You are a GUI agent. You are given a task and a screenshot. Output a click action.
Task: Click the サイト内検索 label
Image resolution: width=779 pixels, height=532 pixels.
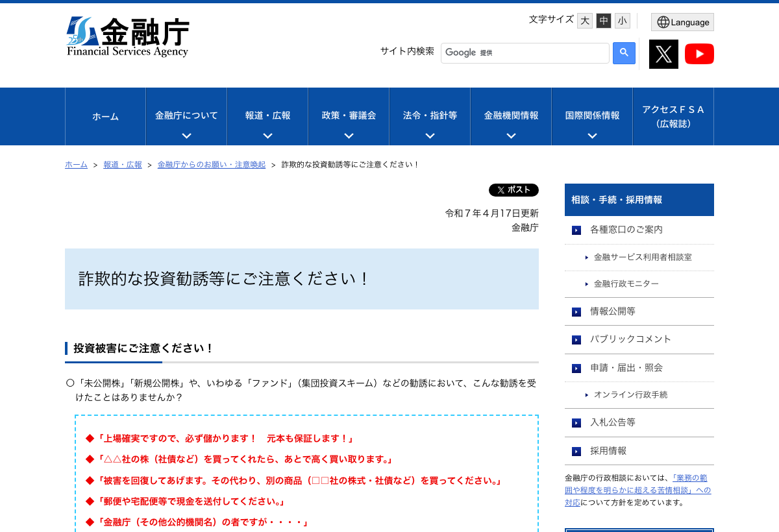(407, 51)
